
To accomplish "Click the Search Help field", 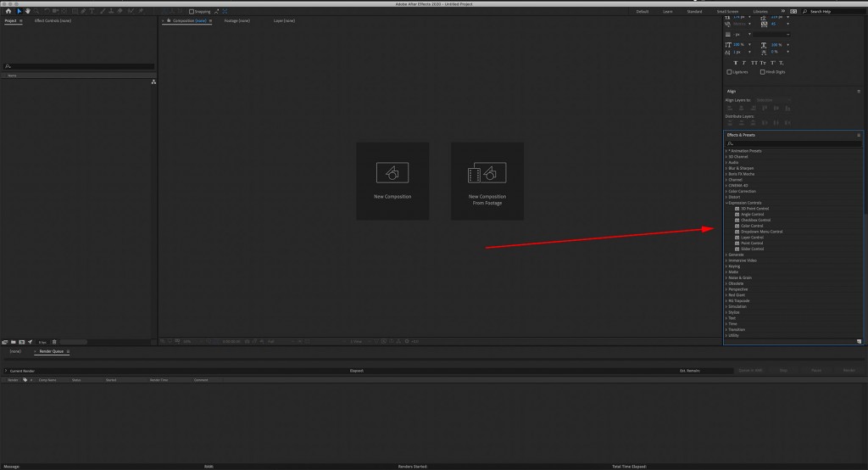I will (833, 11).
